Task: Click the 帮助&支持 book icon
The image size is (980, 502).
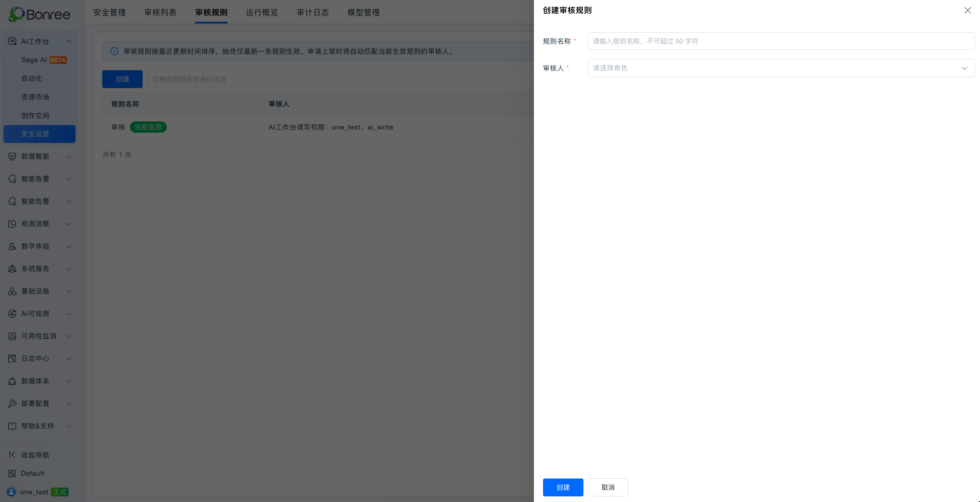Action: pos(12,425)
